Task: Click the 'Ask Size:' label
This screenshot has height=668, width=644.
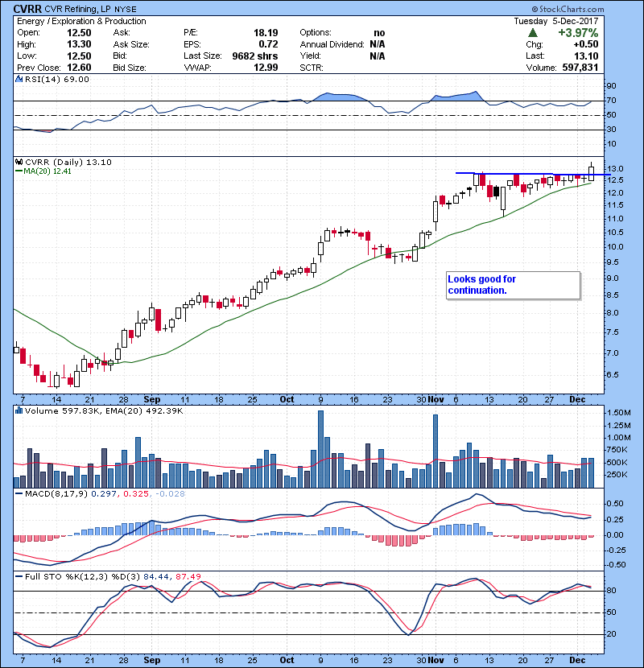Action: point(131,44)
